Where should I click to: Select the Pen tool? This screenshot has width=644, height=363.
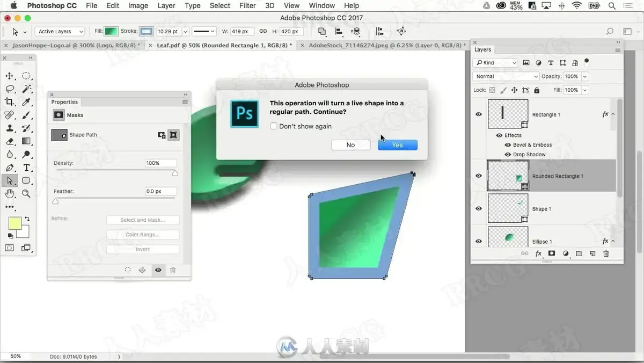[10, 168]
